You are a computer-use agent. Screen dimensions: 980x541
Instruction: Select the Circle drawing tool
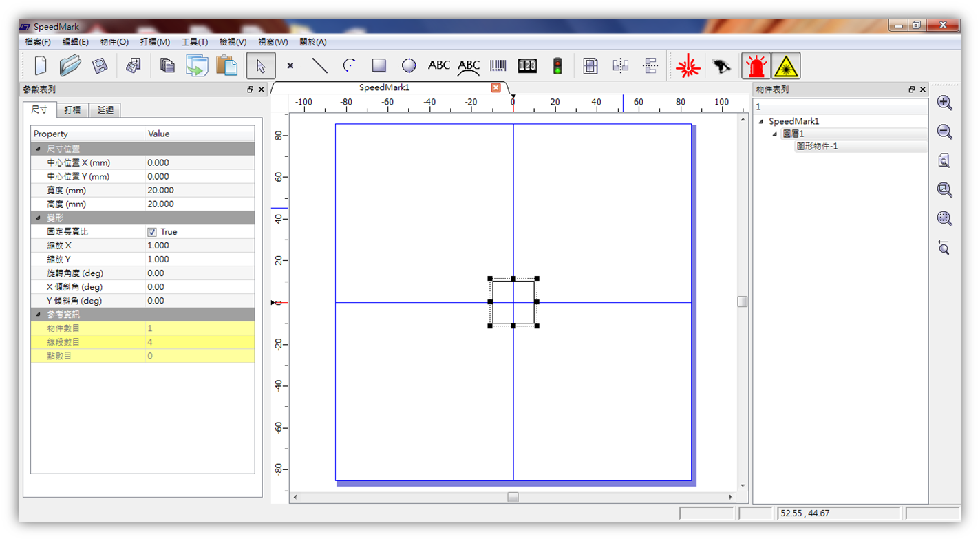pyautogui.click(x=409, y=65)
